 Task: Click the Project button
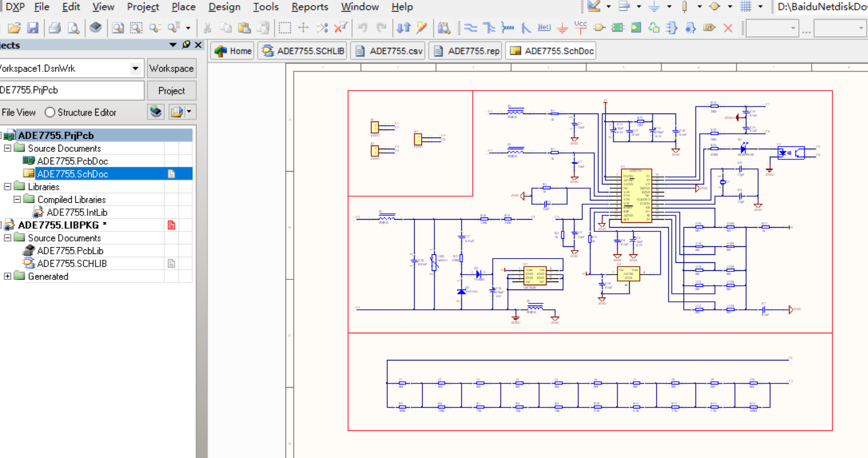click(x=172, y=91)
